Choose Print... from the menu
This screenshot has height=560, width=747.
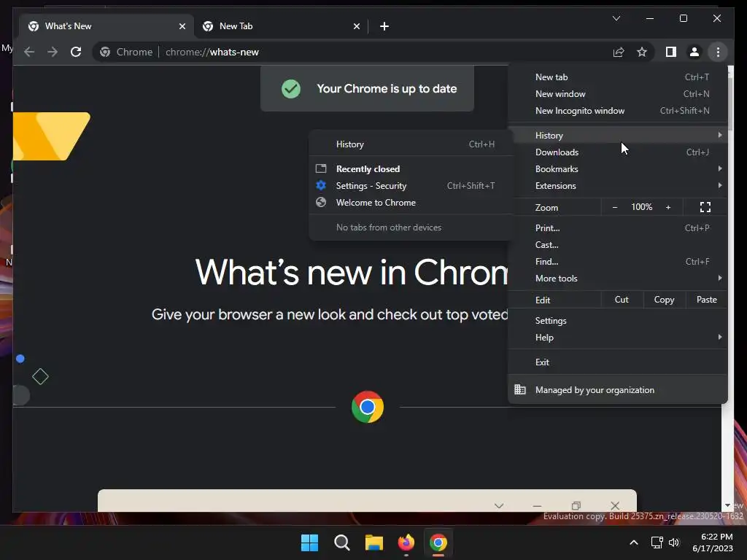pos(617,228)
